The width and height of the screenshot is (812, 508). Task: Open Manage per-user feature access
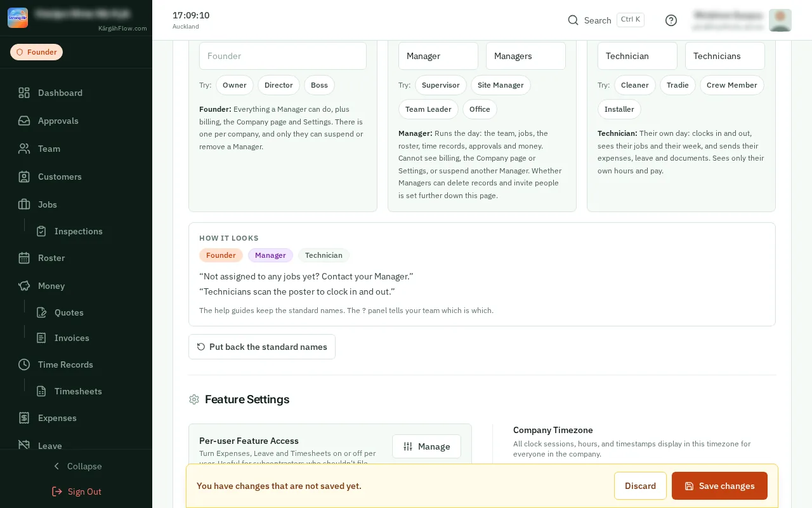(x=426, y=446)
